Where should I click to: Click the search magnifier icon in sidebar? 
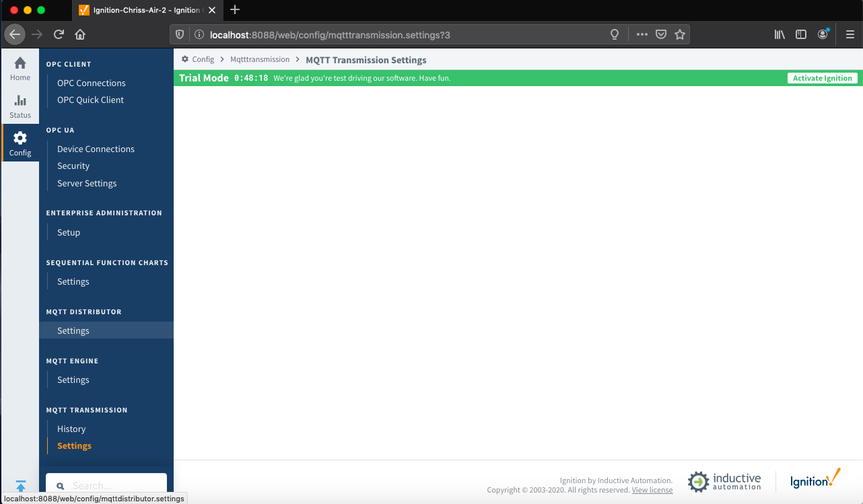point(60,486)
